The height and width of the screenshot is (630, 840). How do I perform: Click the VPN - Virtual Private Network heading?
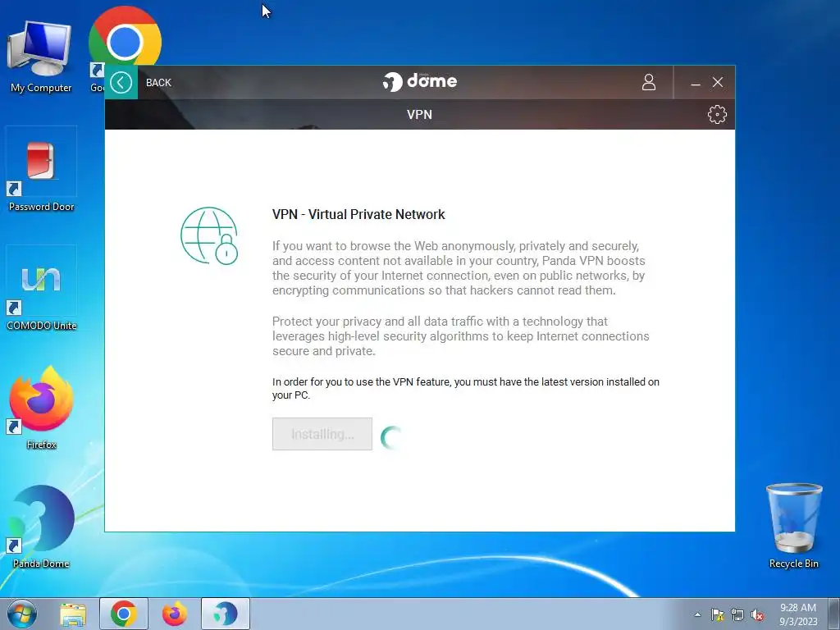(358, 214)
